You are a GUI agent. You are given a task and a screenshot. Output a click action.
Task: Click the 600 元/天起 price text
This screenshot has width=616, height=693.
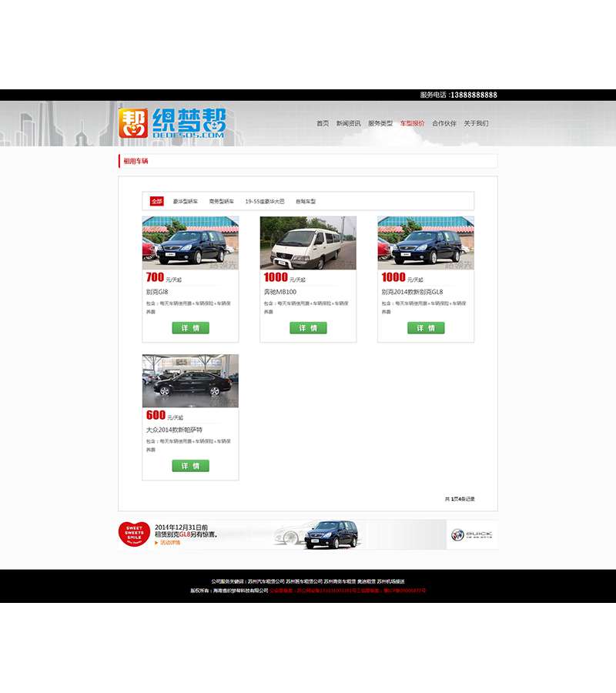(164, 416)
